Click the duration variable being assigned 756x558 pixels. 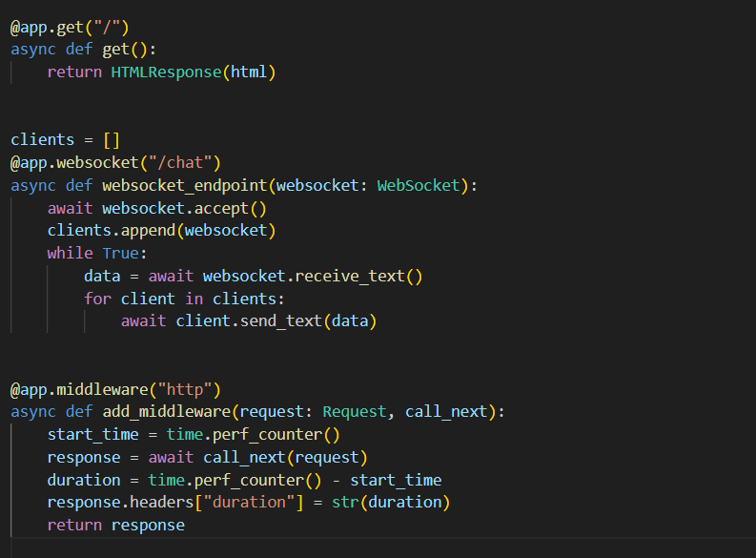tap(84, 481)
